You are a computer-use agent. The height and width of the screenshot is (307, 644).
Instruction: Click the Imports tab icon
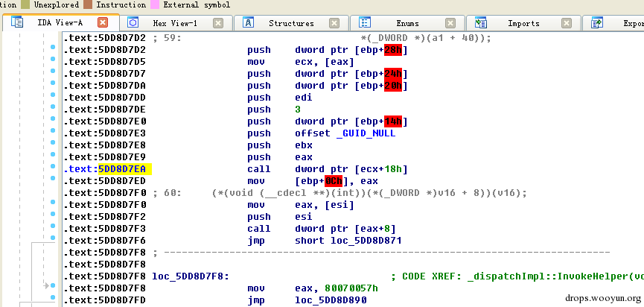coord(480,23)
